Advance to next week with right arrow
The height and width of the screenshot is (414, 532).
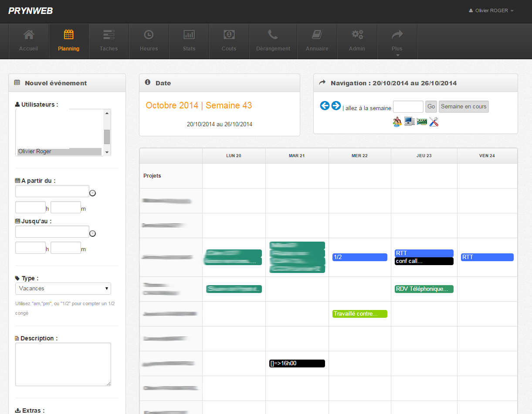(x=336, y=106)
